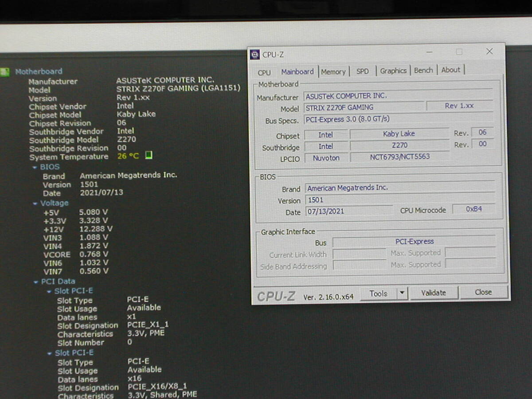Open the CPU tab in CPU-Z

(x=264, y=72)
